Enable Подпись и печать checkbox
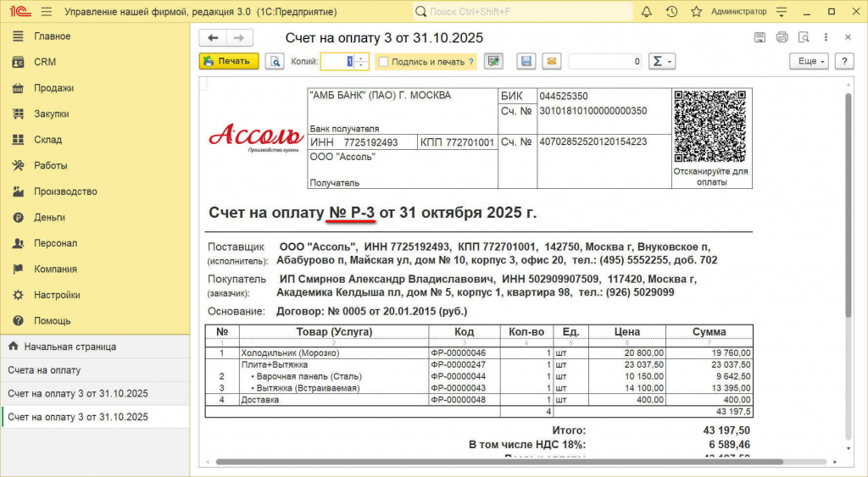This screenshot has height=477, width=868. [383, 62]
